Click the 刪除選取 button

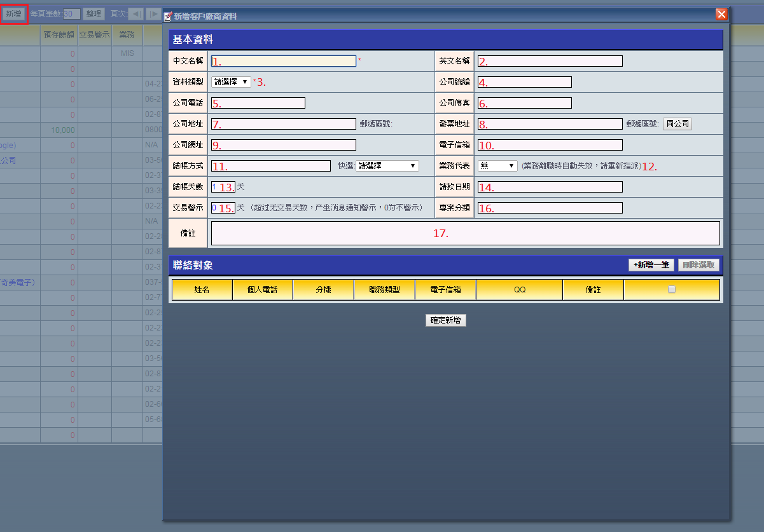pyautogui.click(x=698, y=266)
